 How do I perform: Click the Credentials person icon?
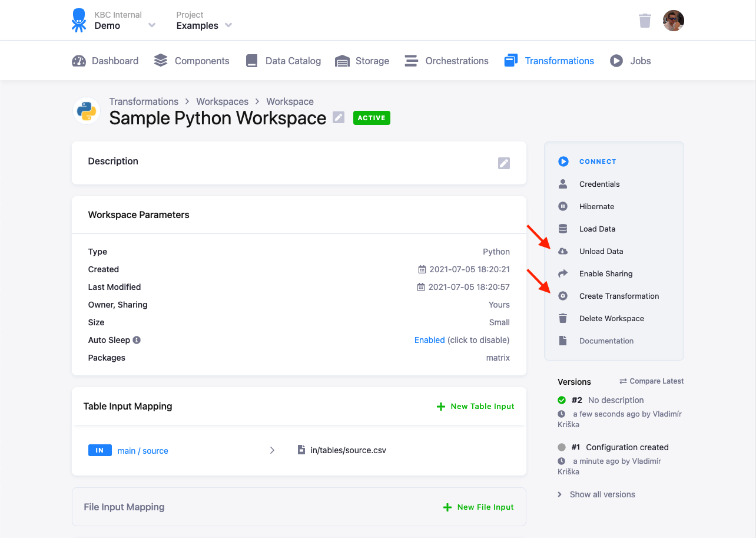563,184
